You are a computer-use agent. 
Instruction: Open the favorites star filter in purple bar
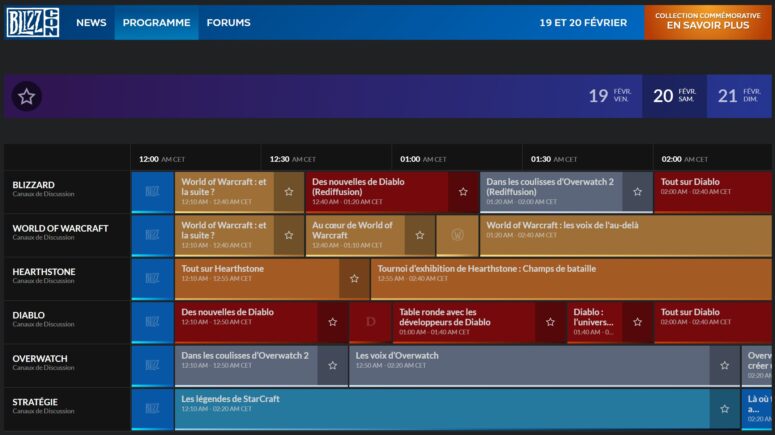[27, 96]
